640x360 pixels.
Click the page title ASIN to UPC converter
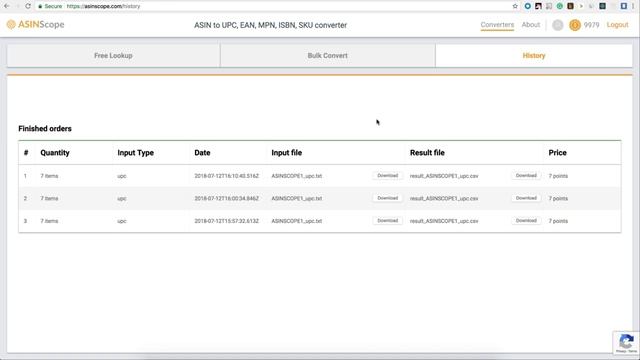point(270,25)
